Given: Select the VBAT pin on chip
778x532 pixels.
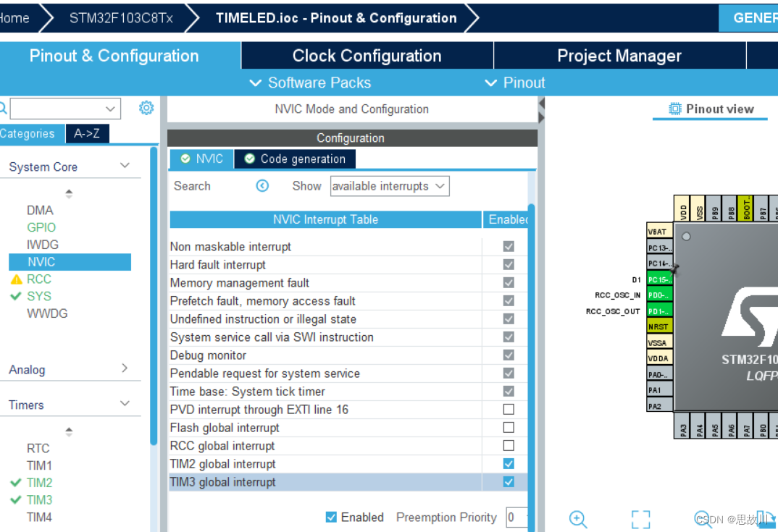Looking at the screenshot, I should [659, 232].
